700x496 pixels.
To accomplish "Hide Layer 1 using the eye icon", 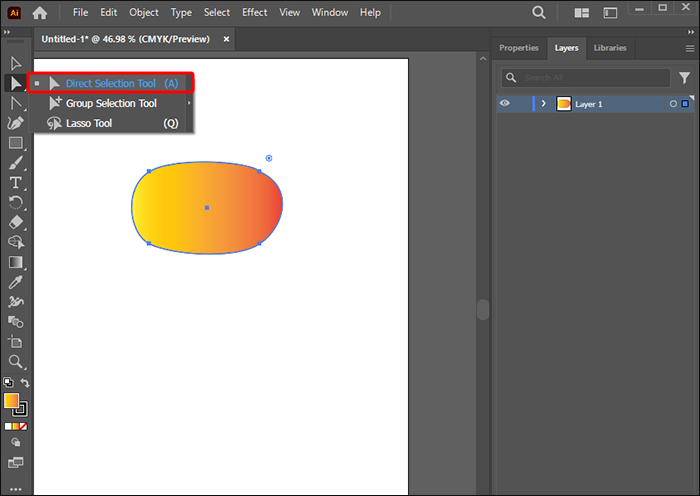I will click(505, 103).
